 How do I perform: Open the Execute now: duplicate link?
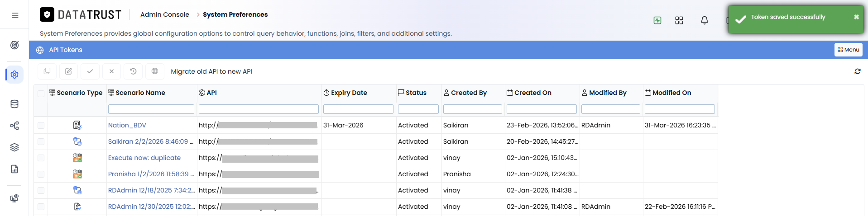(x=144, y=158)
